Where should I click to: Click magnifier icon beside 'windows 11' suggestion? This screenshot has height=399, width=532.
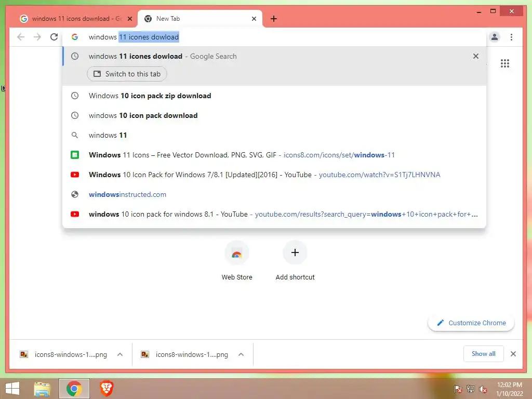point(75,135)
